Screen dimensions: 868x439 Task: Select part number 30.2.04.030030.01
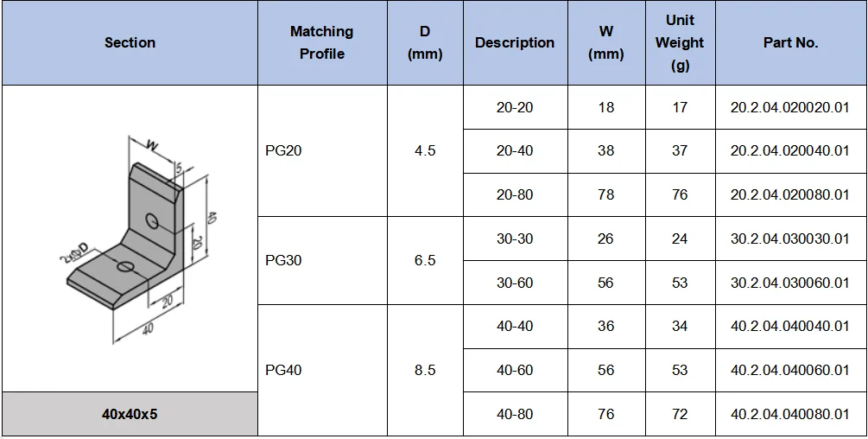point(790,239)
